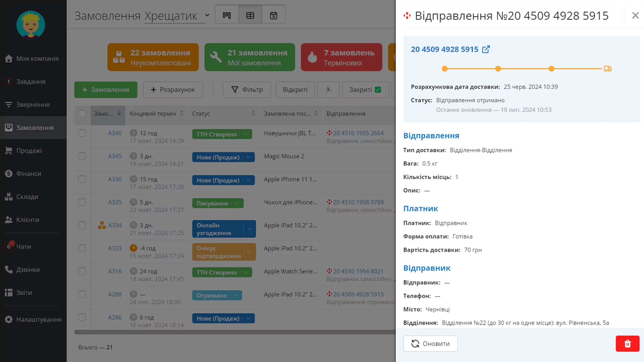
Task: Open tracking number external link icon
Action: [x=486, y=49]
